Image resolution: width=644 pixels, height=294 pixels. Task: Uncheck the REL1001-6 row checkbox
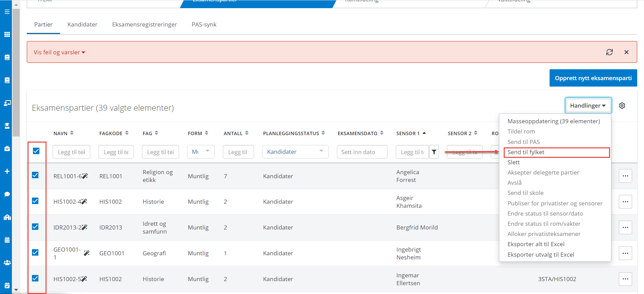coord(35,175)
